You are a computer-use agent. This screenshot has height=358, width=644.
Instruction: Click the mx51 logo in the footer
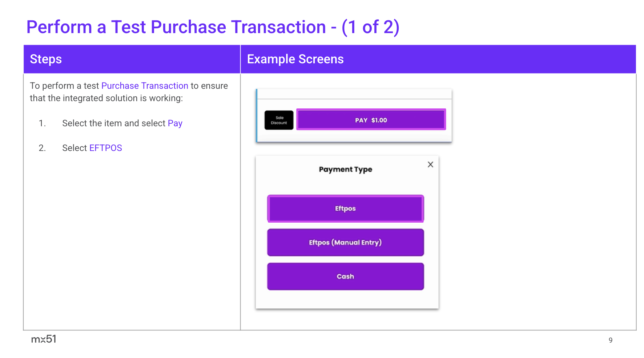[44, 339]
